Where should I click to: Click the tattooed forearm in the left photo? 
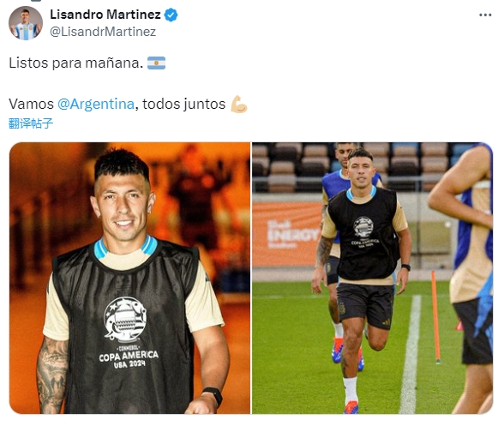click(51, 375)
